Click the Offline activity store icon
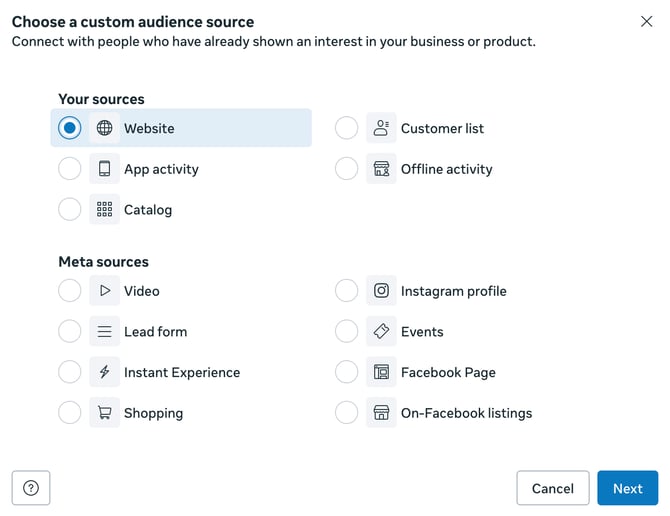The image size is (670, 516). point(381,169)
